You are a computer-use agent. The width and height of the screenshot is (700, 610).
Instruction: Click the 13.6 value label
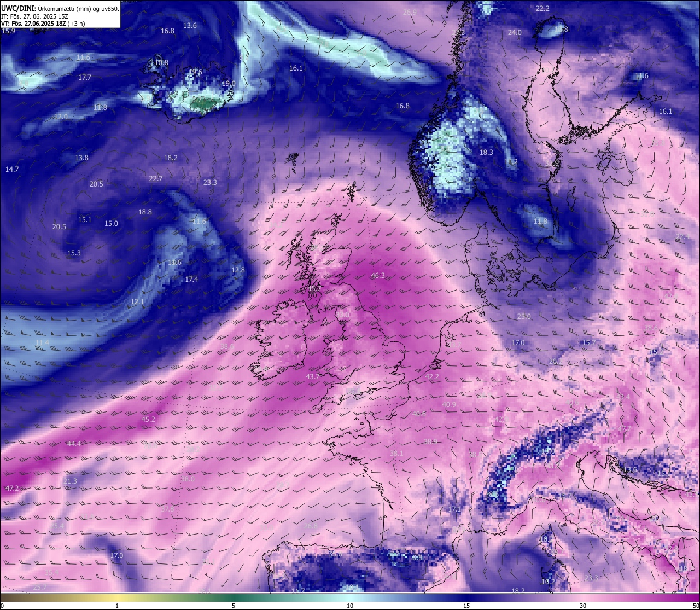[x=190, y=26]
